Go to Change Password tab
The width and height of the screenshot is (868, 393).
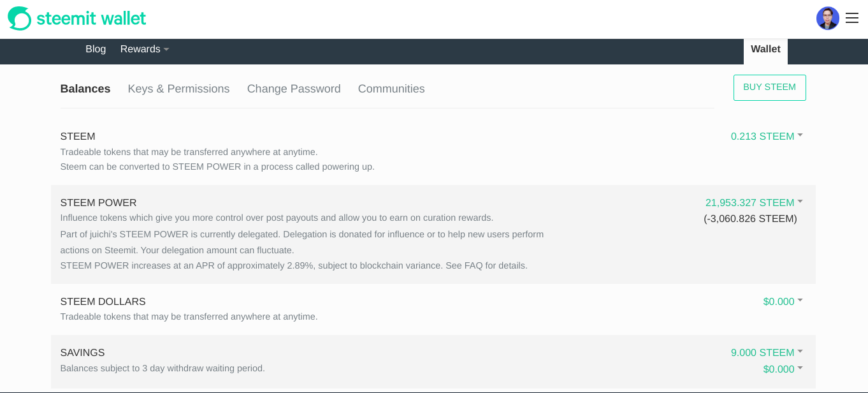tap(294, 89)
